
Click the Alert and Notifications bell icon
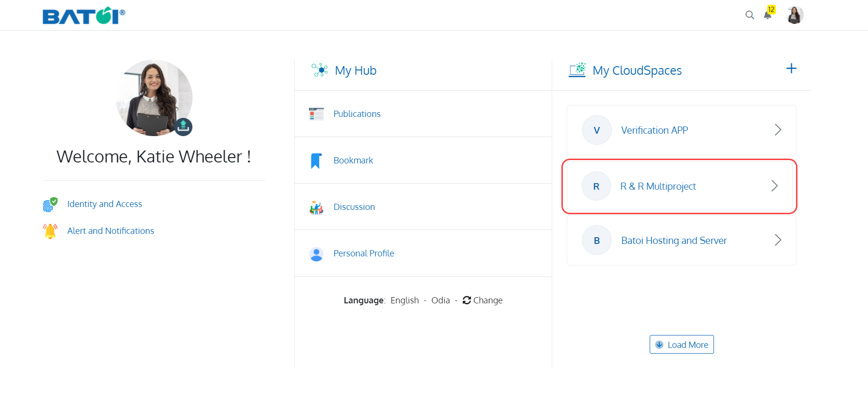pyautogui.click(x=50, y=231)
